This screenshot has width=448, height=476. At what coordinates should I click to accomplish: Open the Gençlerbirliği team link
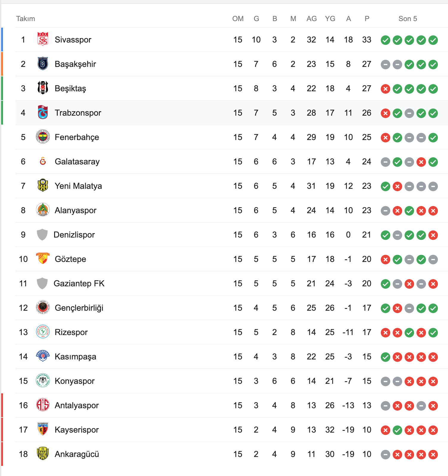coord(79,308)
